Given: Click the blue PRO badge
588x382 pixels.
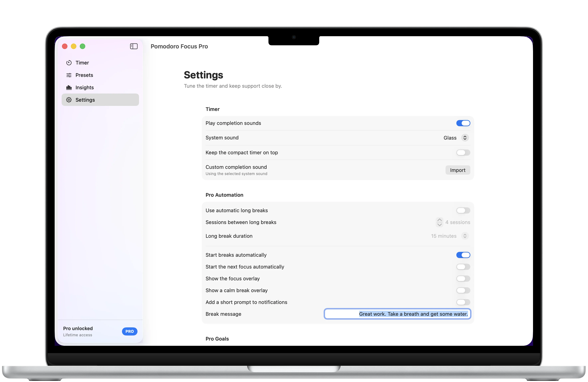Looking at the screenshot, I should coord(129,331).
